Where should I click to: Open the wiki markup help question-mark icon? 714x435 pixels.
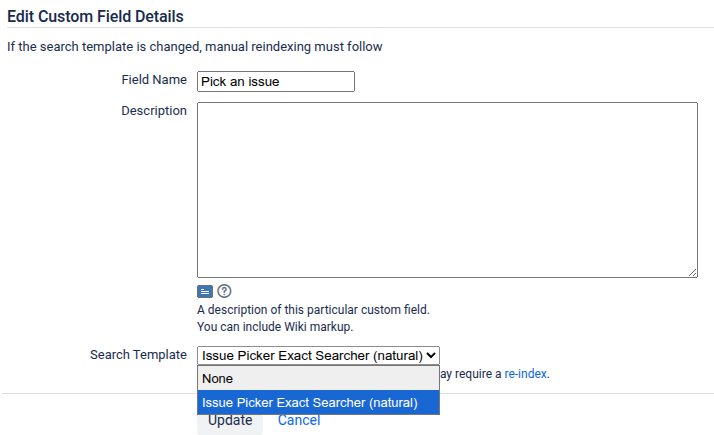(224, 291)
